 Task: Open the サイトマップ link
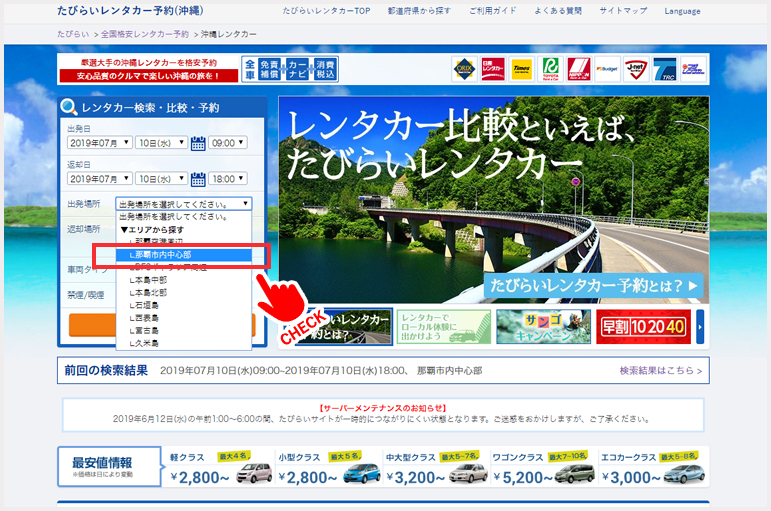[x=623, y=11]
